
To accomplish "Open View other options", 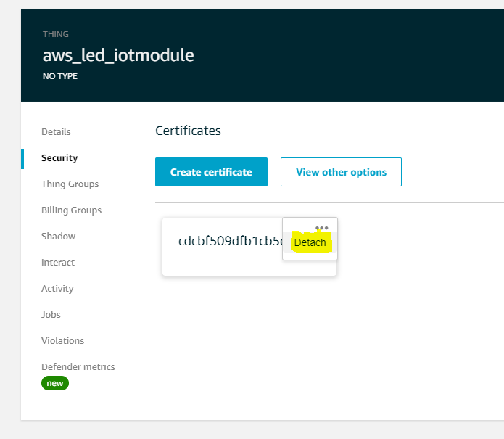I will coord(341,172).
